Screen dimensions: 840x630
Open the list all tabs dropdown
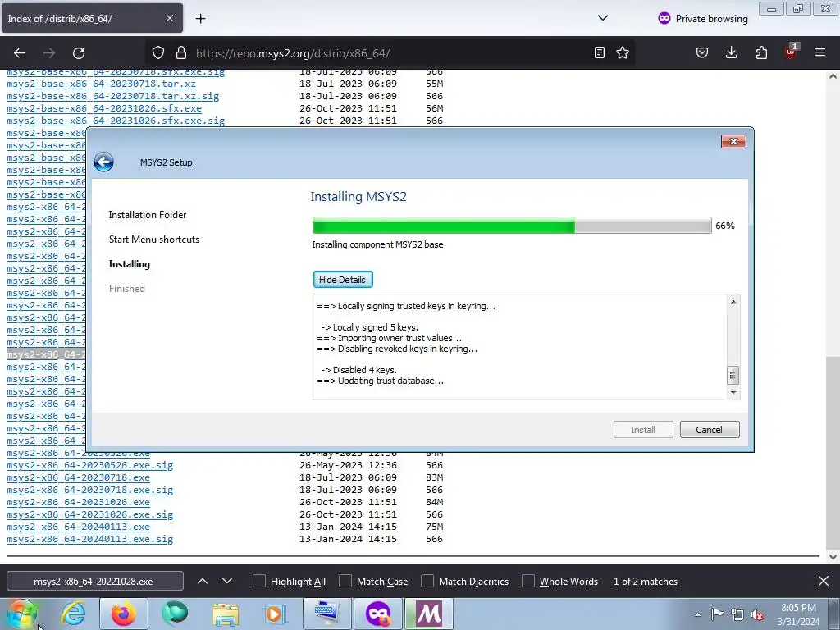tap(603, 18)
